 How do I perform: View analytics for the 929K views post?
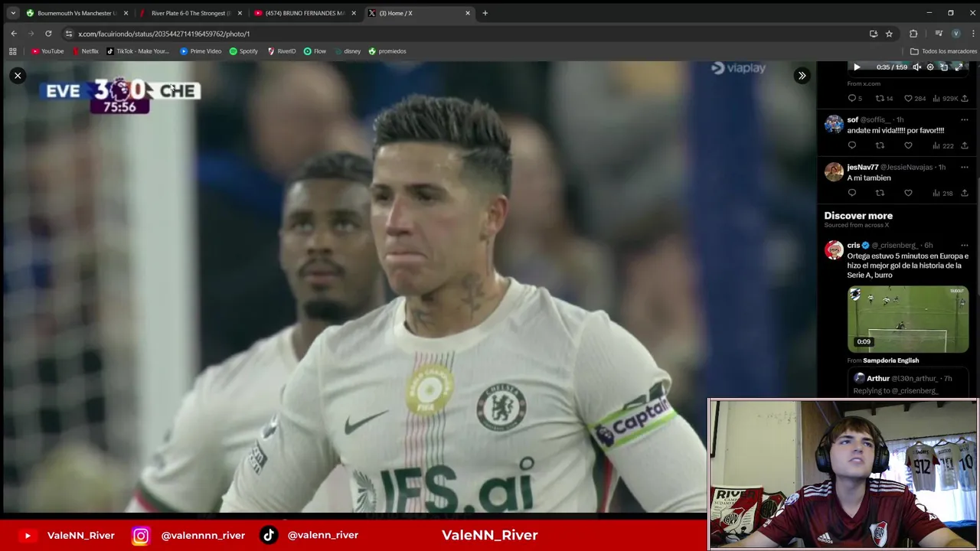pyautogui.click(x=945, y=98)
